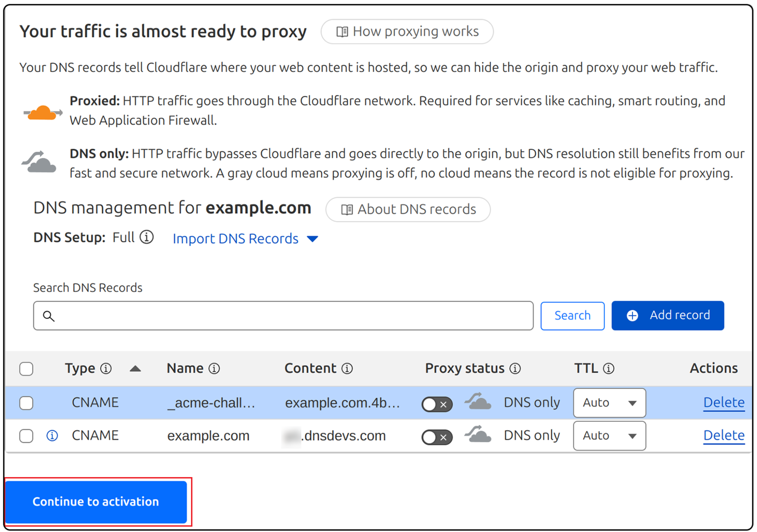
Task: Focus the Search DNS Records input field
Action: click(284, 315)
